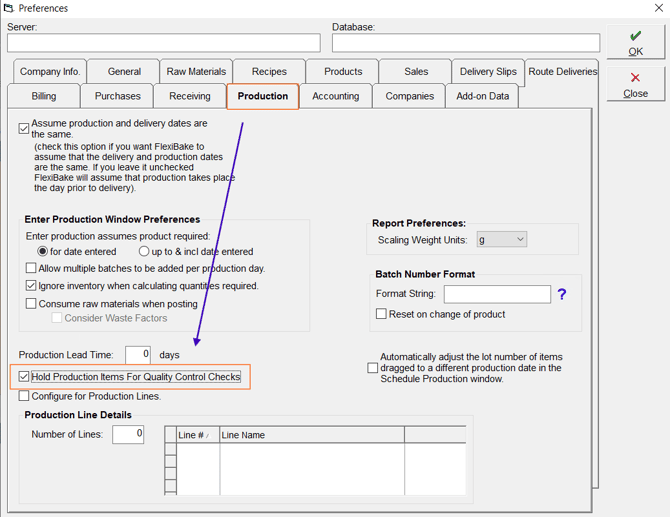Viewport: 670px width, 517px height.
Task: Sort by the Line # column header
Action: pyautogui.click(x=197, y=435)
